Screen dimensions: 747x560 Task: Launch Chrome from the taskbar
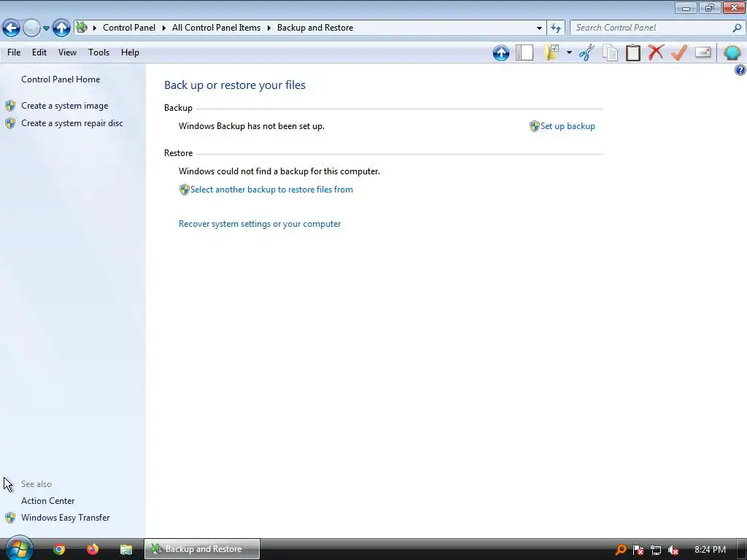click(x=59, y=549)
